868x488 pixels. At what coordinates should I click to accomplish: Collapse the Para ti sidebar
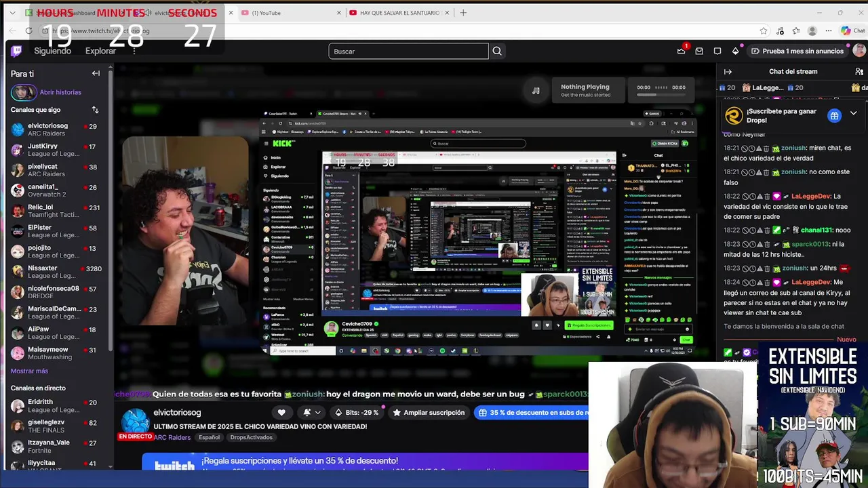[x=96, y=73]
